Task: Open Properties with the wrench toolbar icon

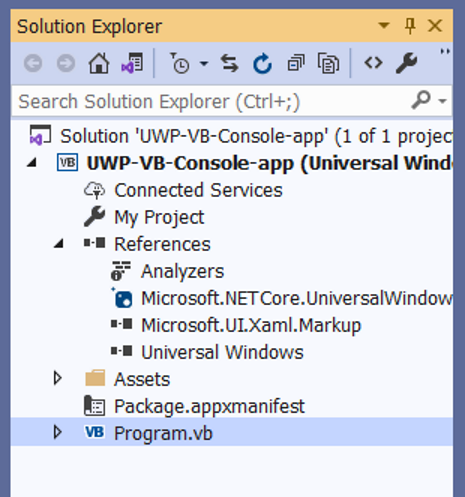Action: pos(406,63)
